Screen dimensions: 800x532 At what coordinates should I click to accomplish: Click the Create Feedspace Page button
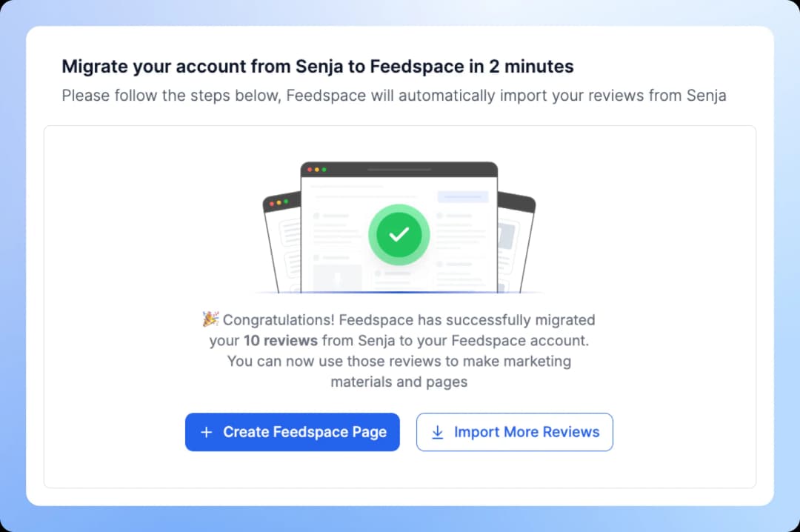tap(293, 432)
